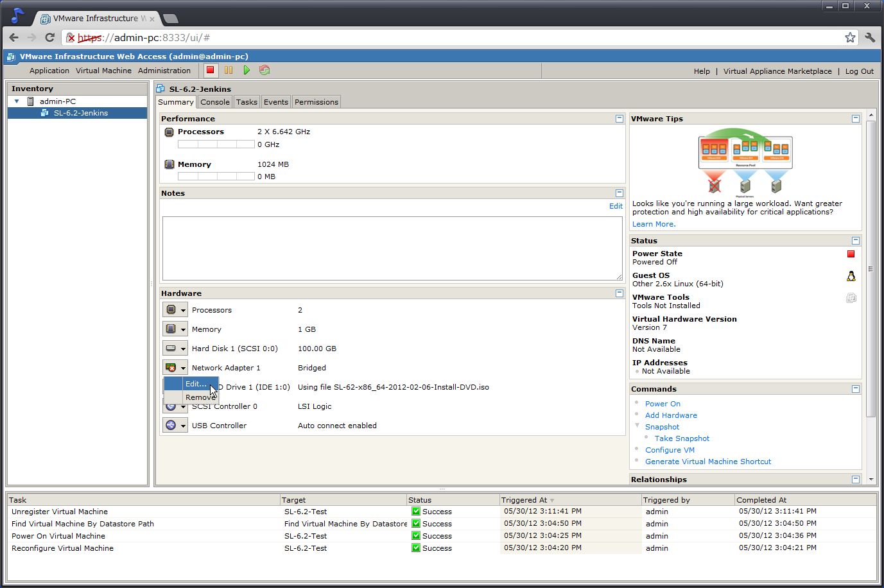884x588 pixels.
Task: Choose Edit... in the context menu
Action: tap(191, 384)
